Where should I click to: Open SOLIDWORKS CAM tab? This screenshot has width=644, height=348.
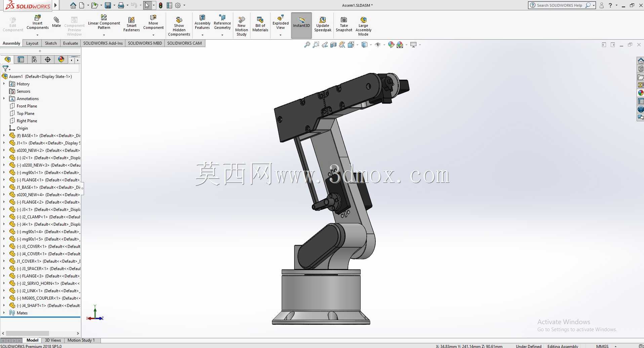click(x=185, y=43)
